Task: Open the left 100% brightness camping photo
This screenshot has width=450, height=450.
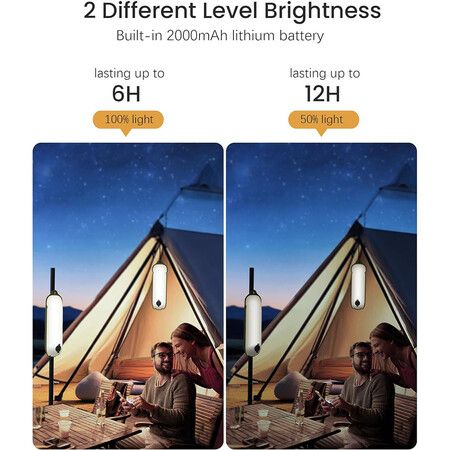Action: tap(128, 296)
